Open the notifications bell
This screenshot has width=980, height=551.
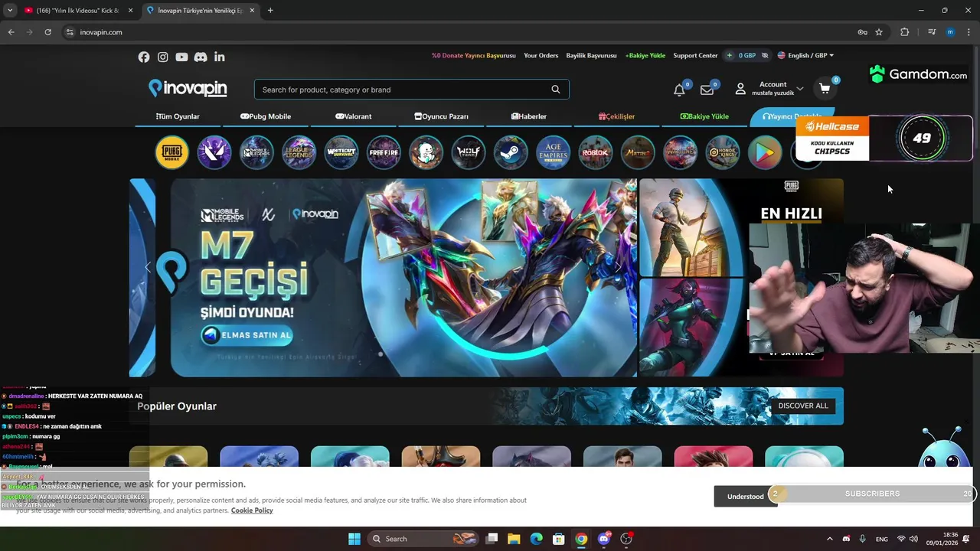[679, 90]
